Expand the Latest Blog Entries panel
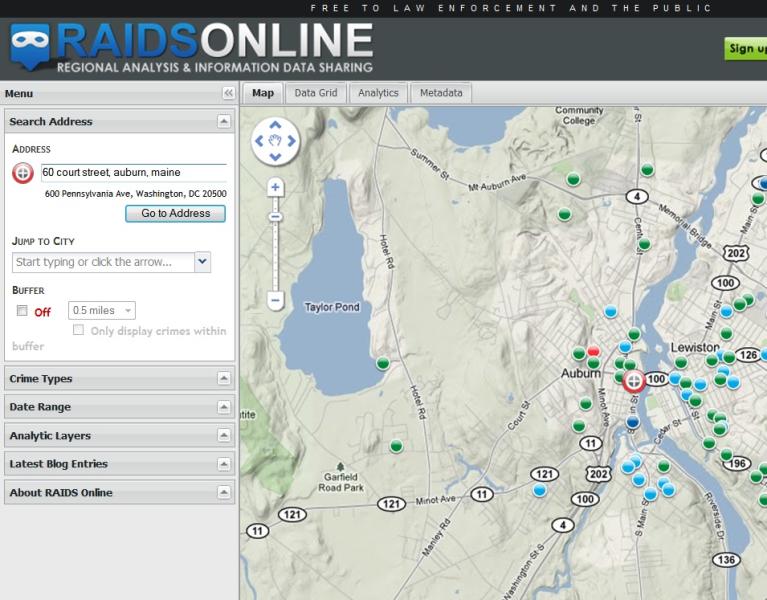 [x=224, y=464]
